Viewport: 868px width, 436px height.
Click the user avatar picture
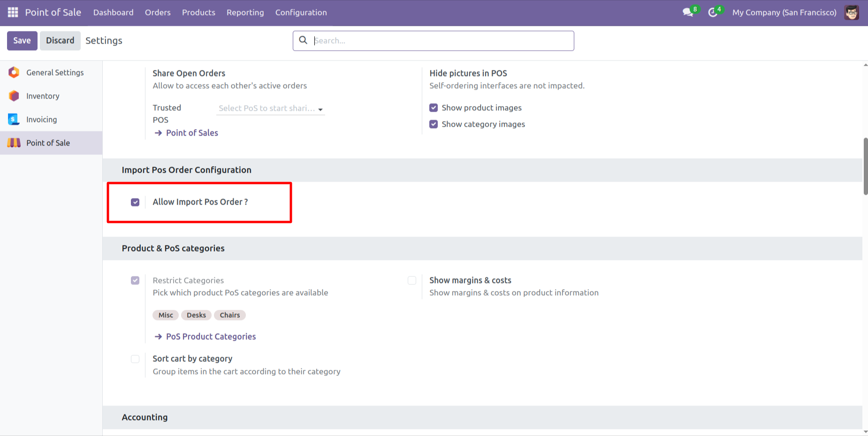pyautogui.click(x=852, y=12)
